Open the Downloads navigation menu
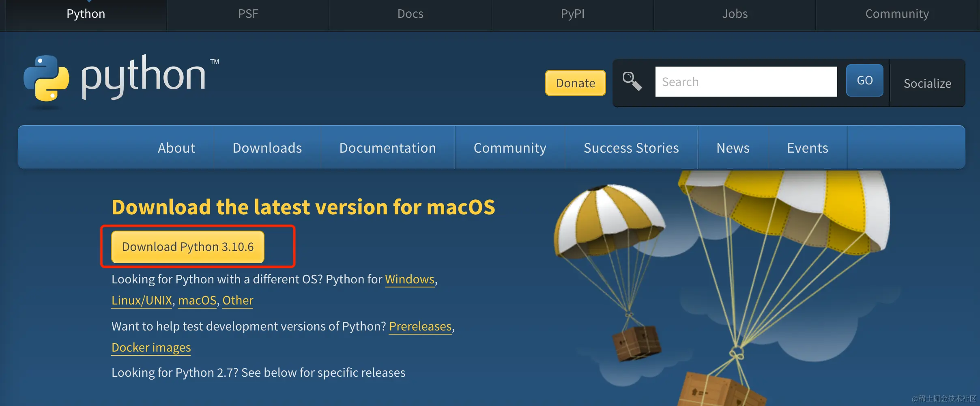 (x=267, y=148)
